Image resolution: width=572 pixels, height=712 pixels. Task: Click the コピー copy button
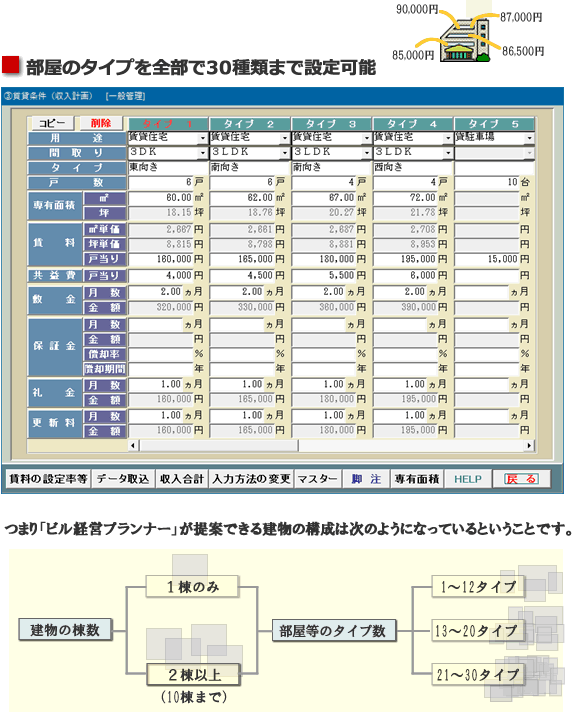pos(52,123)
